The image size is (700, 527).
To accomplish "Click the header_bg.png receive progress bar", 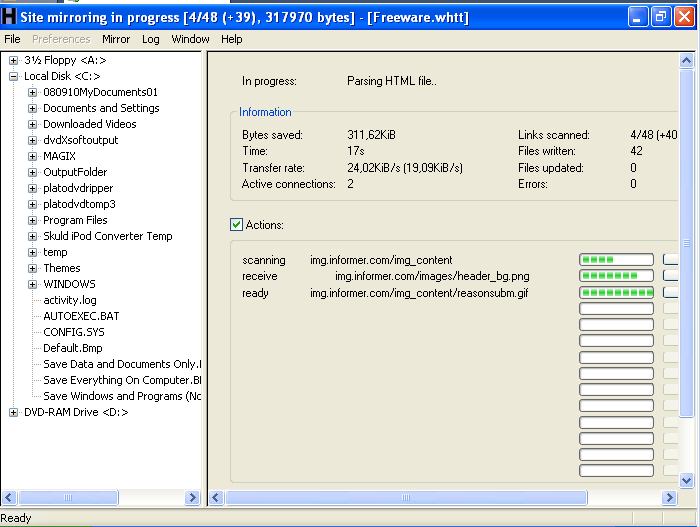I will click(x=616, y=276).
